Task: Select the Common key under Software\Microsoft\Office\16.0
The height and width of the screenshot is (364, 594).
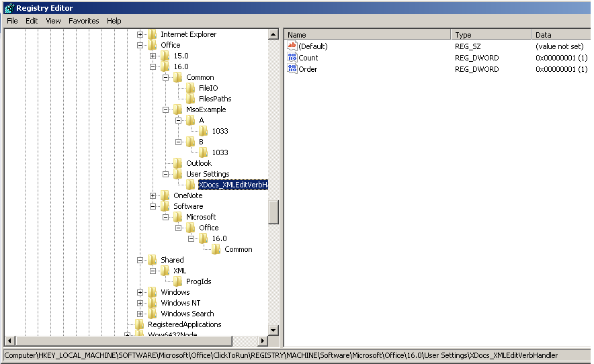Action: click(239, 249)
